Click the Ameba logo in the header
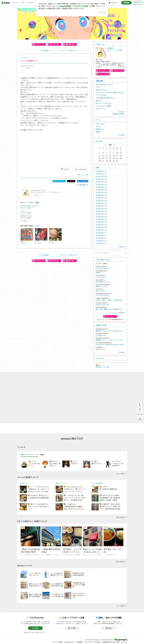Image resolution: width=144 pixels, height=644 pixels. [5, 3]
